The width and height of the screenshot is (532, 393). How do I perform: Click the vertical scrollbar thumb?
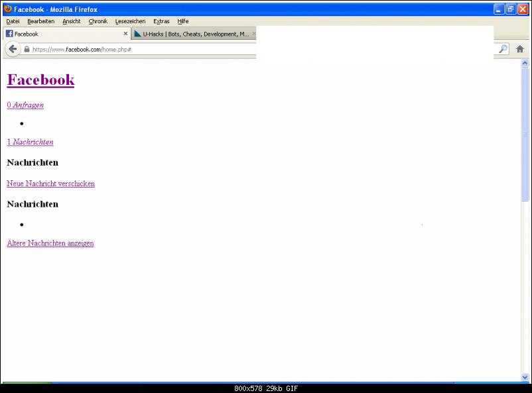tap(525, 135)
